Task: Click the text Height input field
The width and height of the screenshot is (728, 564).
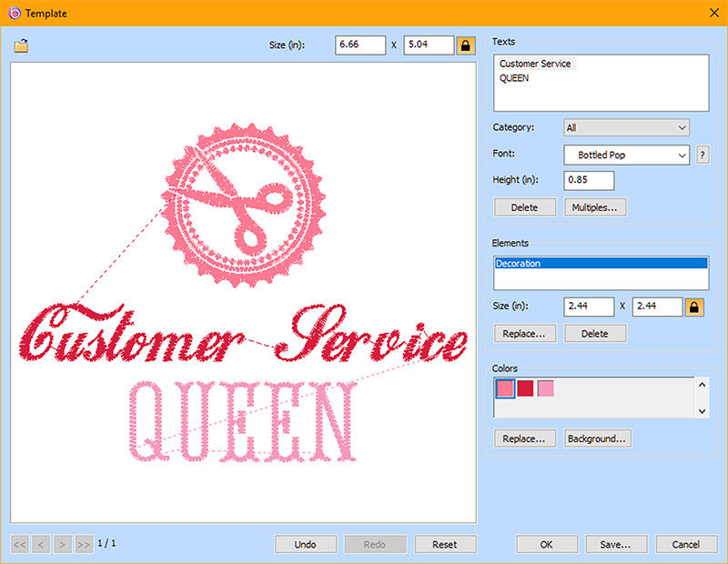Action: (x=589, y=180)
